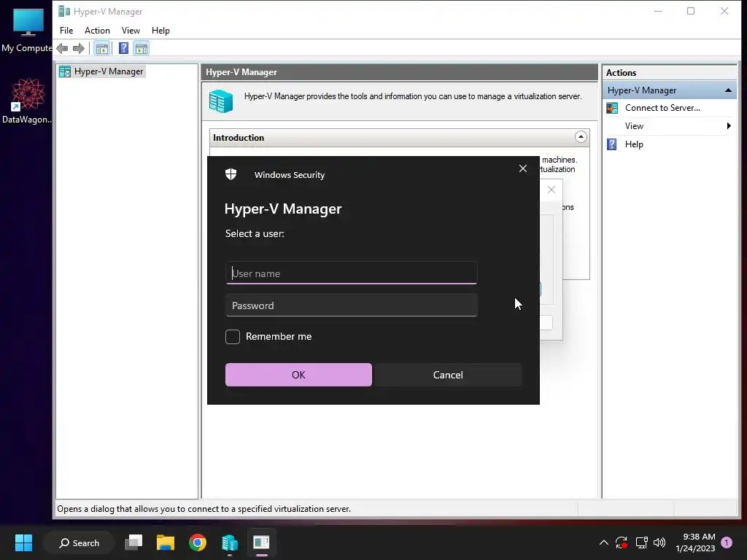Open the File menu
This screenshot has height=560, width=747.
(66, 31)
